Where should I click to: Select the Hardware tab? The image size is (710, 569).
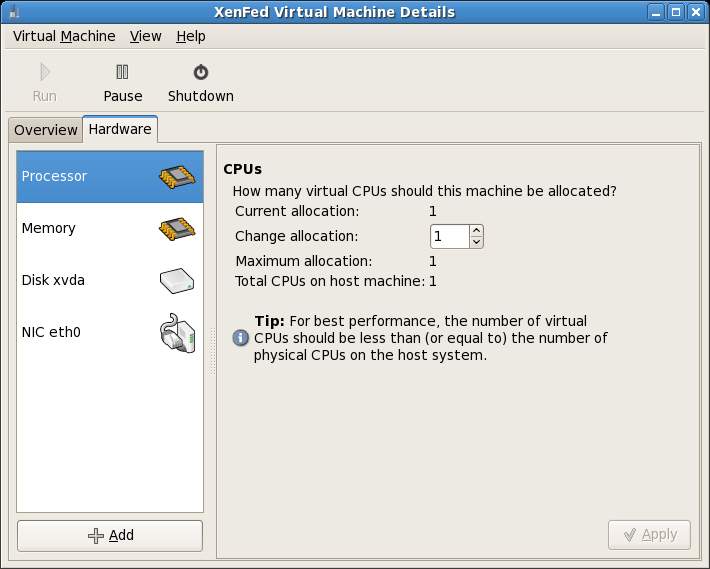click(119, 129)
